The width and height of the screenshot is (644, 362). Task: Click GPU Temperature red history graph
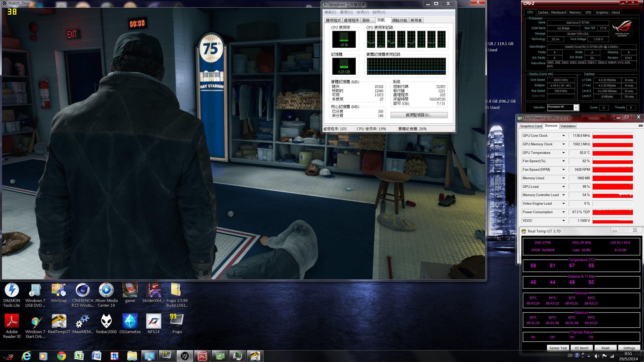[613, 153]
